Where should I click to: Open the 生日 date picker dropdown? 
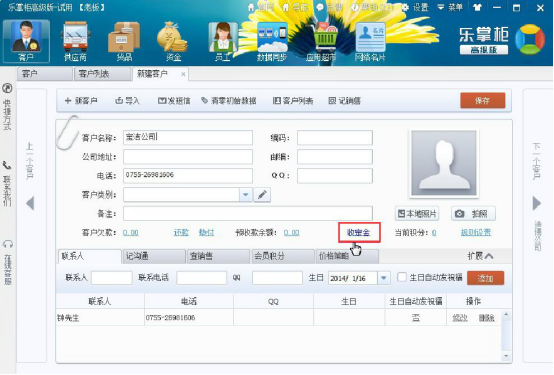pos(384,278)
